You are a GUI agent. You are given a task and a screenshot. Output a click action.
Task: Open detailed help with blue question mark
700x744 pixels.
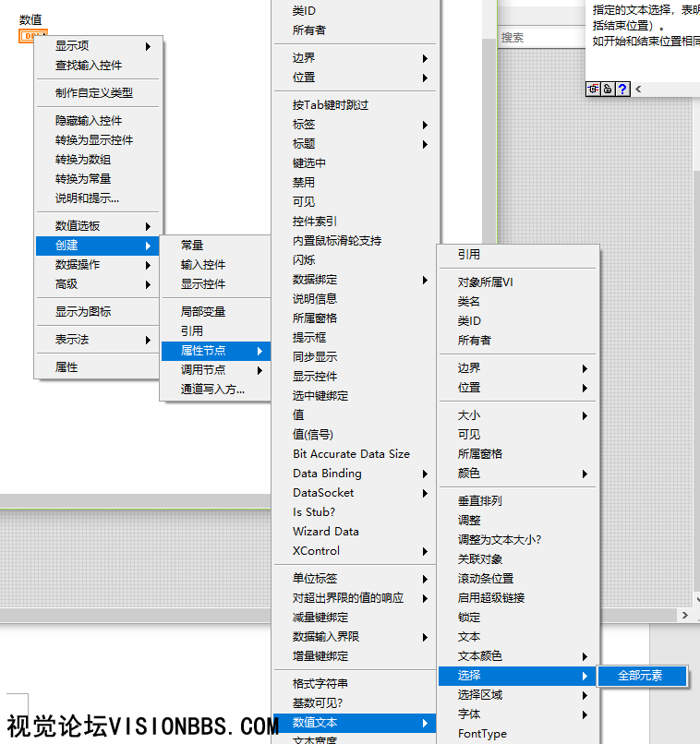click(622, 89)
